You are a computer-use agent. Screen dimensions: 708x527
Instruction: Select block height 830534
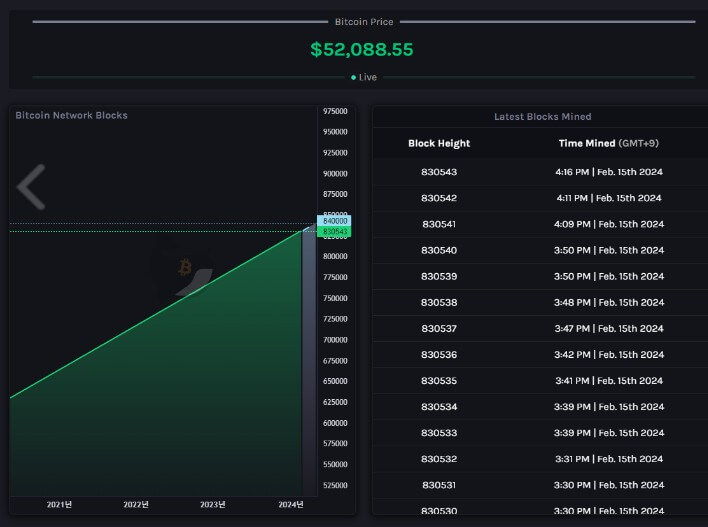439,407
